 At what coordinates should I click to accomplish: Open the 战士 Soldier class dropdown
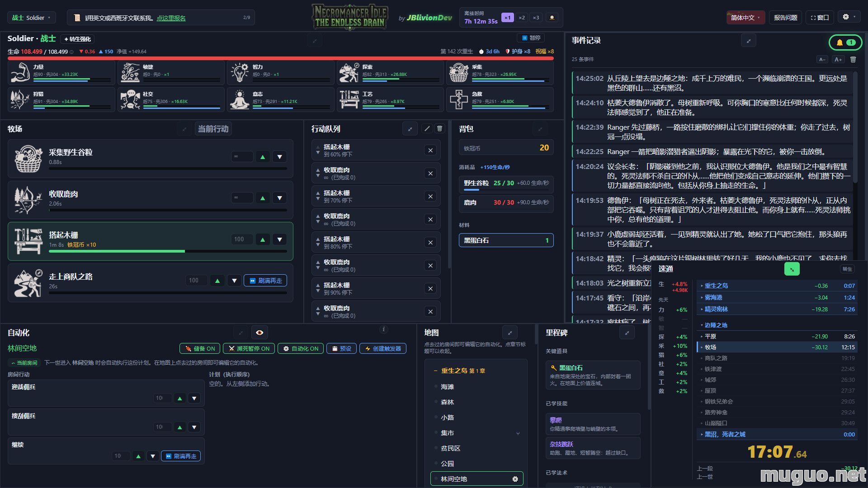tap(32, 18)
